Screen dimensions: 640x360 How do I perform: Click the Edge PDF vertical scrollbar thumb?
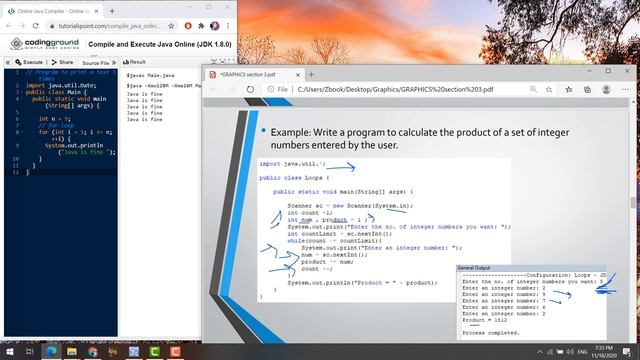(633, 202)
